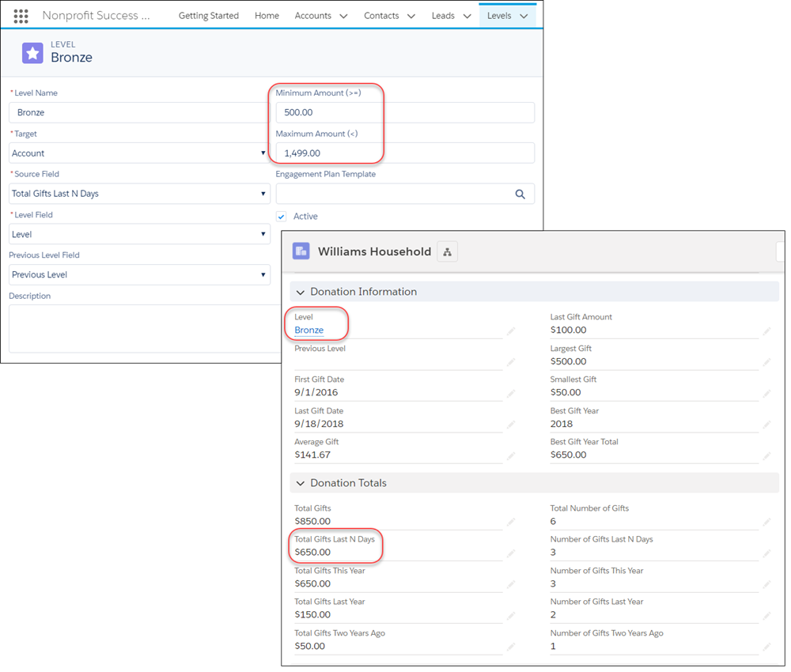Select the First Gift Date 9/1/2016

(x=316, y=392)
